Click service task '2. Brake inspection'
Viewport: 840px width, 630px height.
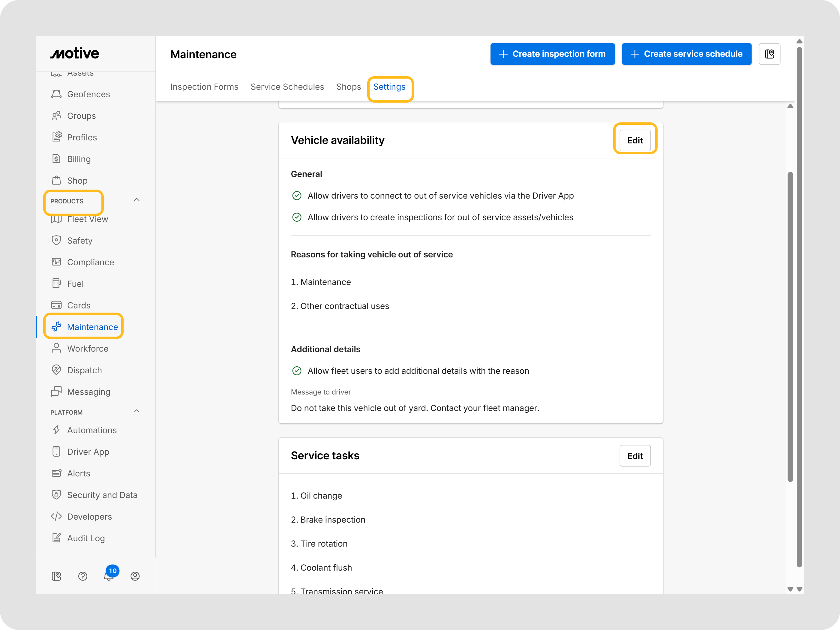coord(328,520)
